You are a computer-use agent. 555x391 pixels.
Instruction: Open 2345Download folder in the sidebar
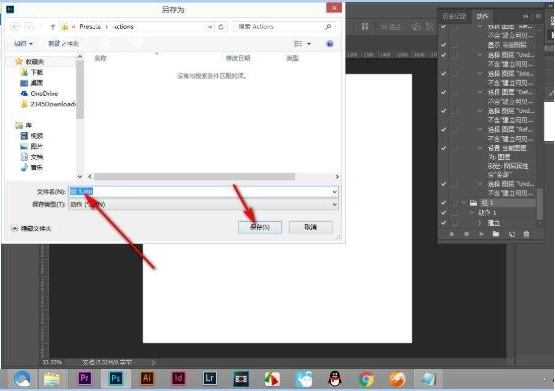point(48,104)
